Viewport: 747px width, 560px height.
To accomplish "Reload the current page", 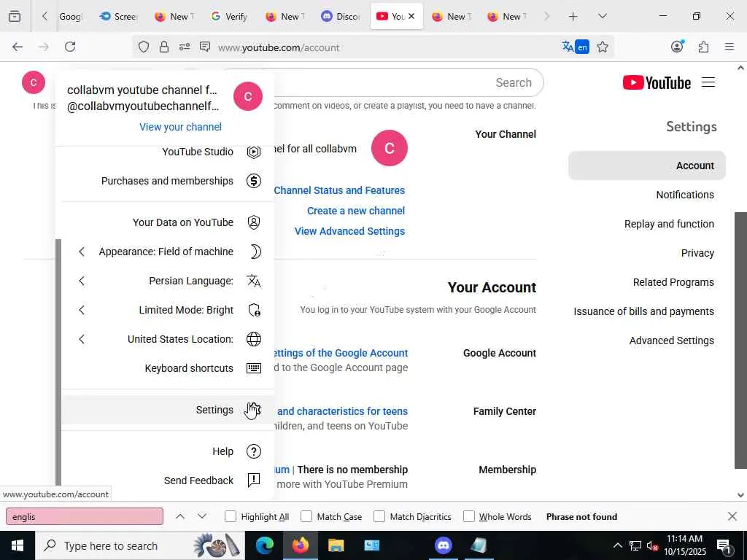I will (x=70, y=47).
